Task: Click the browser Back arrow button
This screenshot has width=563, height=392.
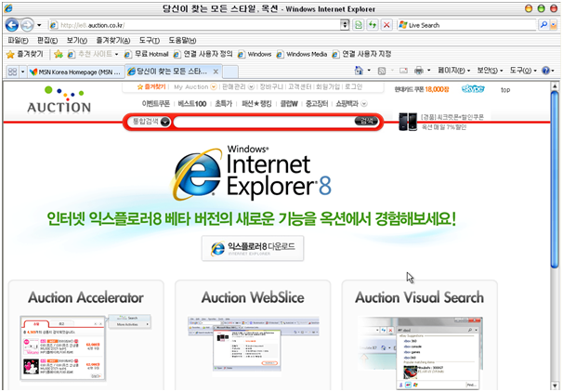Action: click(12, 25)
